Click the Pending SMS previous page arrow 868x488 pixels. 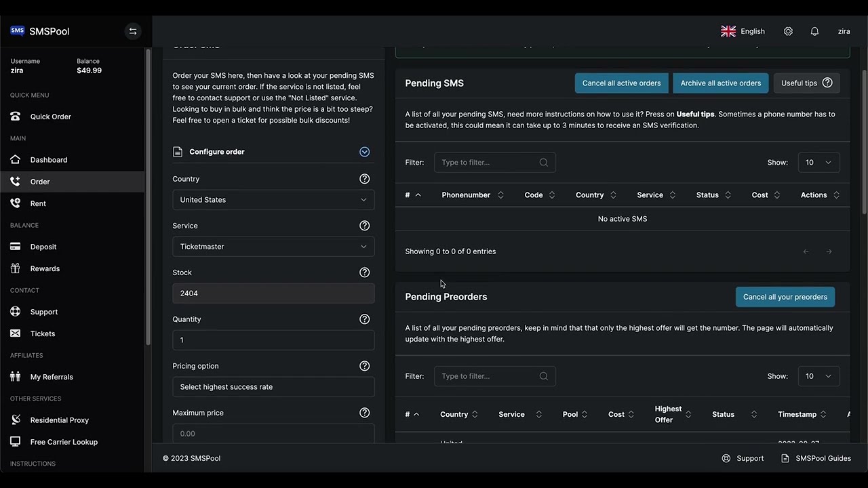coord(806,251)
